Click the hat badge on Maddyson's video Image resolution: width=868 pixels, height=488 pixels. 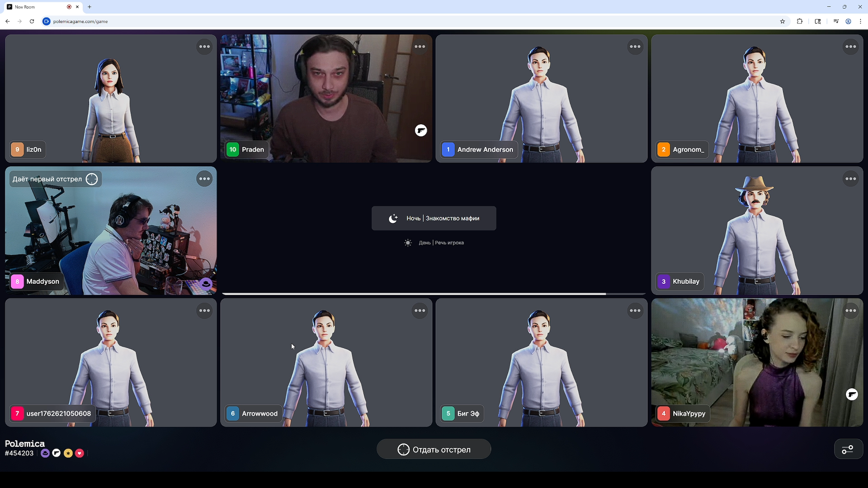206,283
